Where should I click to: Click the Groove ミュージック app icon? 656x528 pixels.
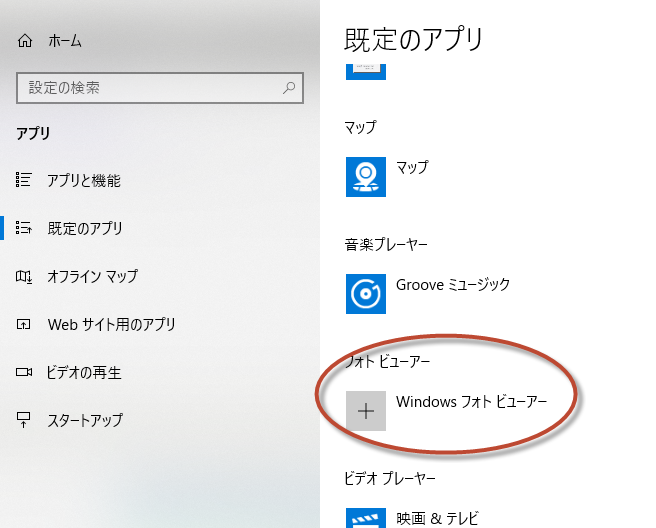point(366,294)
